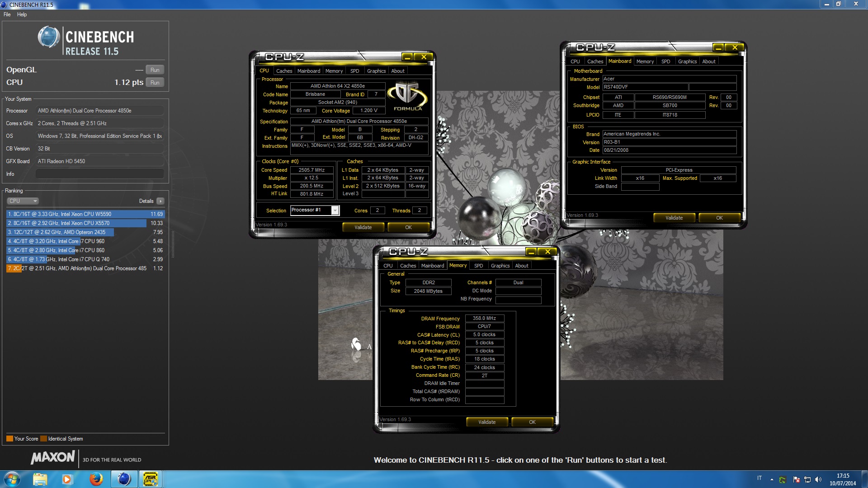Screen dimensions: 868x488
Task: Close the CPU-Z CPU tab window
Action: point(424,57)
